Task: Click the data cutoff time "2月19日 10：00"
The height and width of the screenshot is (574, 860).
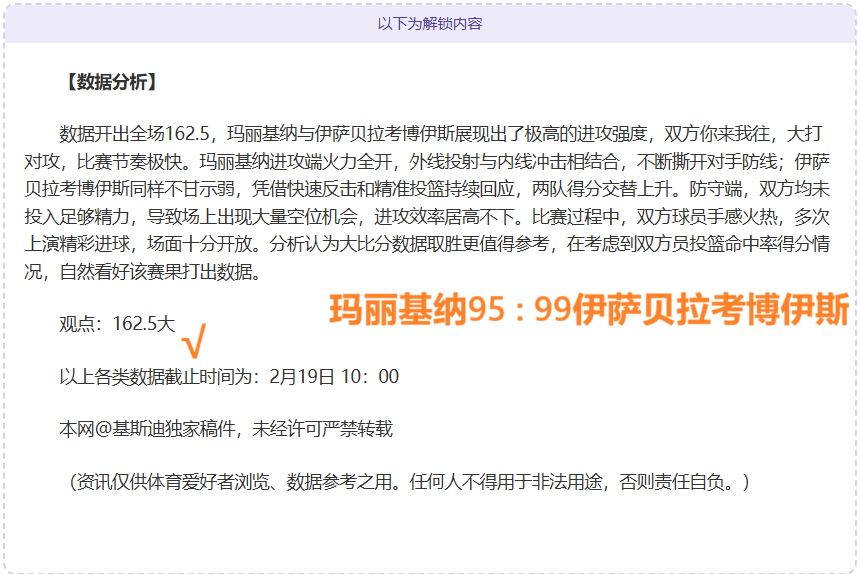Action: 334,377
